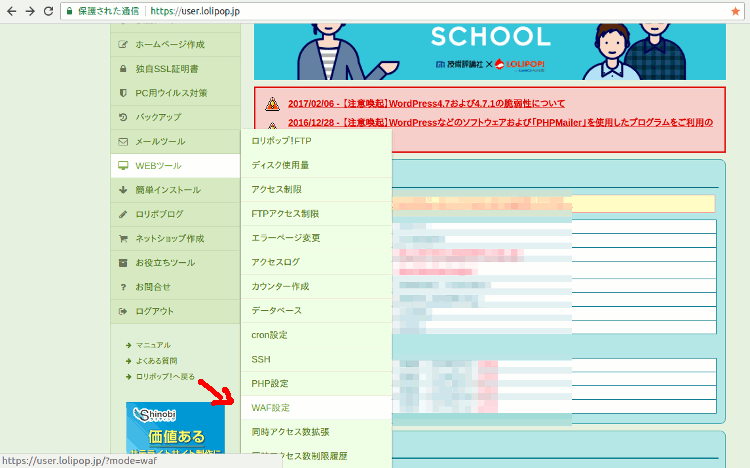This screenshot has height=468, width=750.
Task: Reload the page with the refresh icon
Action: [x=48, y=11]
